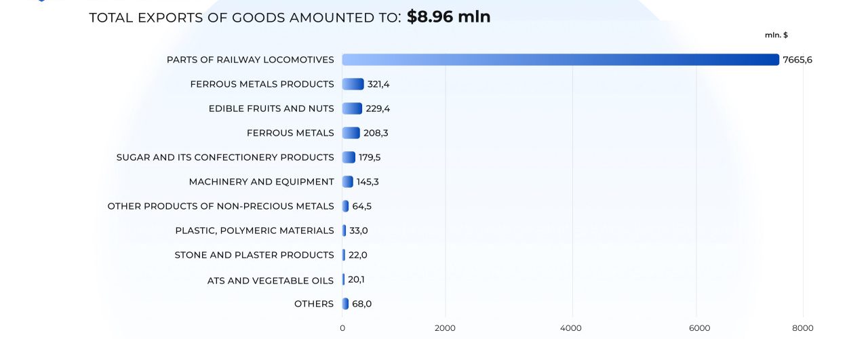The width and height of the screenshot is (868, 339).
Task: Click the 321,4 value label
Action: pyautogui.click(x=378, y=84)
